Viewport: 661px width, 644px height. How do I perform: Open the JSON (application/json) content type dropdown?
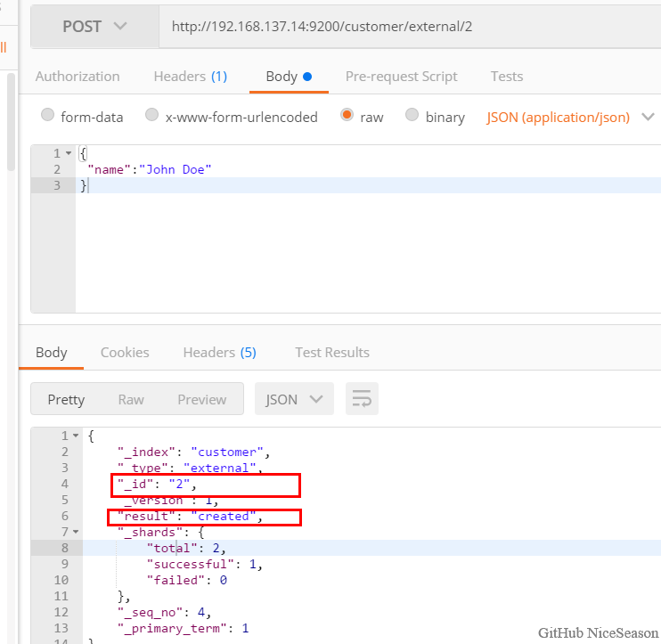[x=570, y=118]
